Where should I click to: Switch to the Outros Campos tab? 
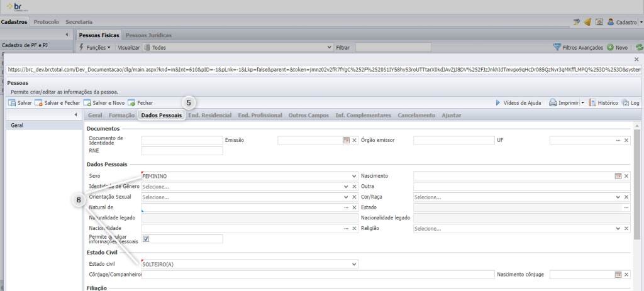(x=309, y=116)
